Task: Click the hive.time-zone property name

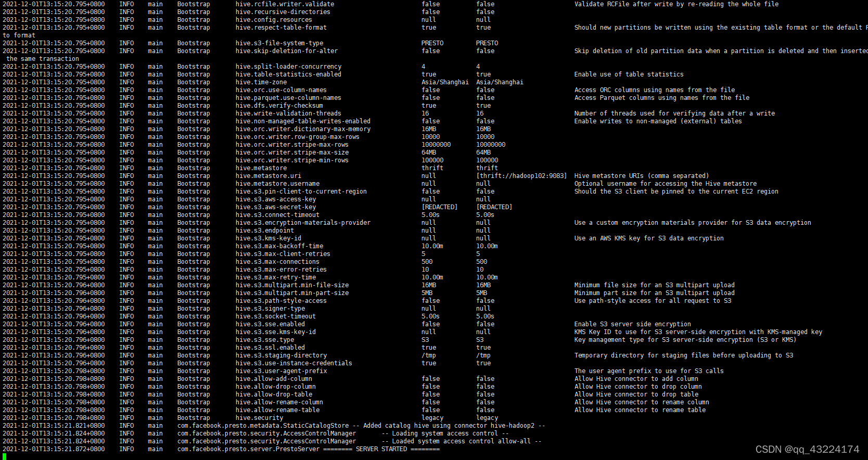Action: (261, 82)
